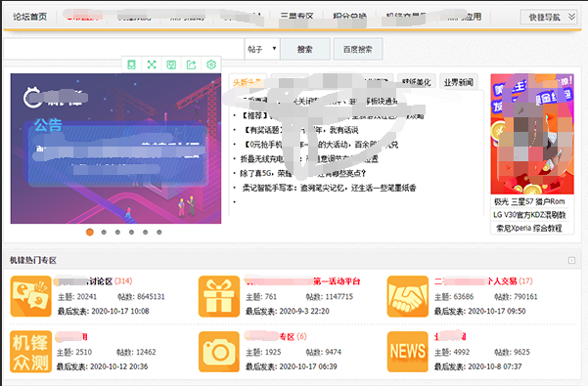Open the 讨论区 (314) forum title

coord(93,281)
